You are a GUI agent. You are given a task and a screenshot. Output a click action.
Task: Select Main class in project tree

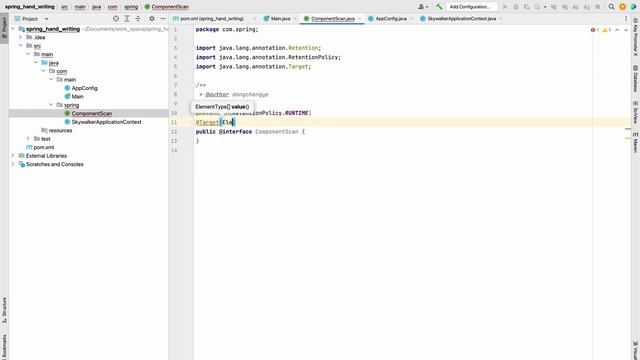[x=78, y=96]
